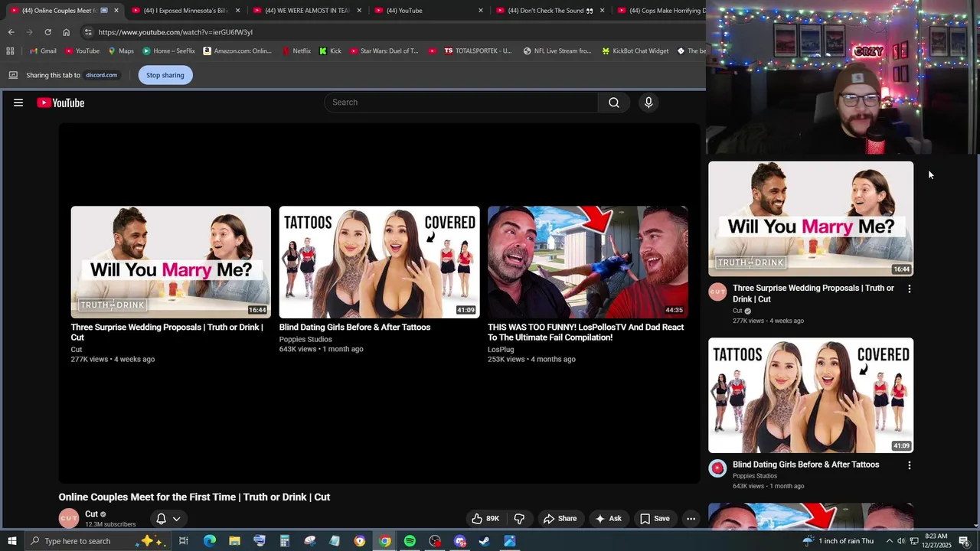Open the apps grid in bookmarks bar
Image resolution: width=980 pixels, height=551 pixels.
pyautogui.click(x=10, y=51)
